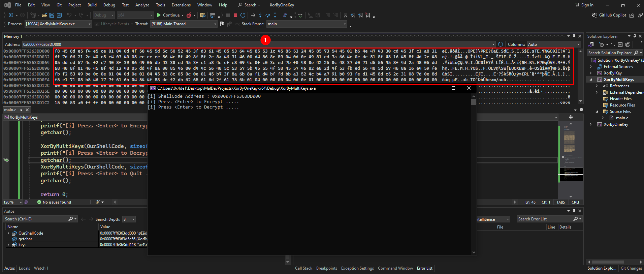Restart debugging with the circular arrow icon
Viewport: 644px width, 274px height.
[243, 15]
